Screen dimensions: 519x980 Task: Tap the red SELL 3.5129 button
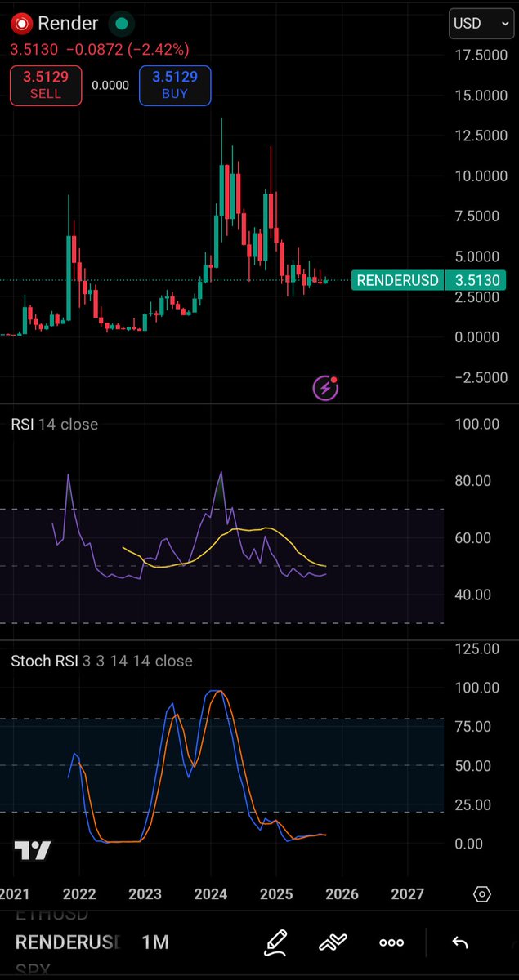click(45, 85)
